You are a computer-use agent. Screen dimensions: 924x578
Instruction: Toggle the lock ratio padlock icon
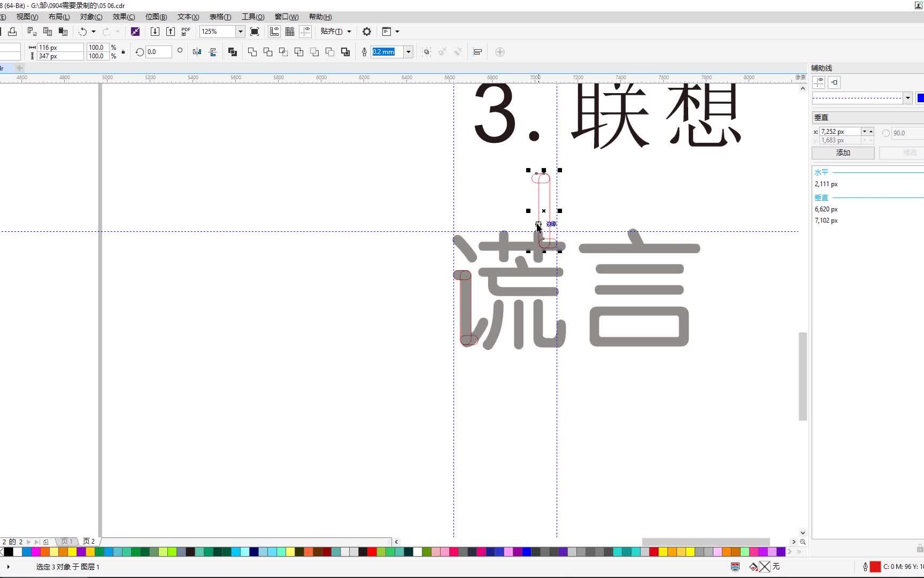[124, 52]
